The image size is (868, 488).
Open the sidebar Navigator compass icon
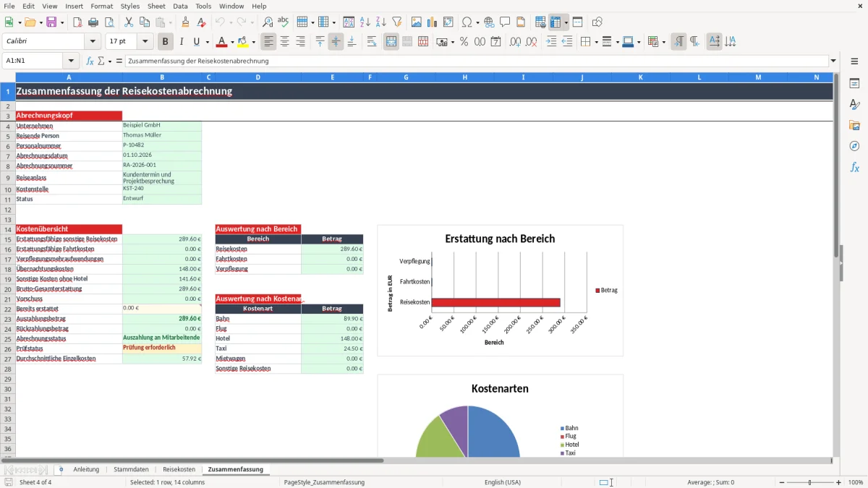[x=854, y=146]
